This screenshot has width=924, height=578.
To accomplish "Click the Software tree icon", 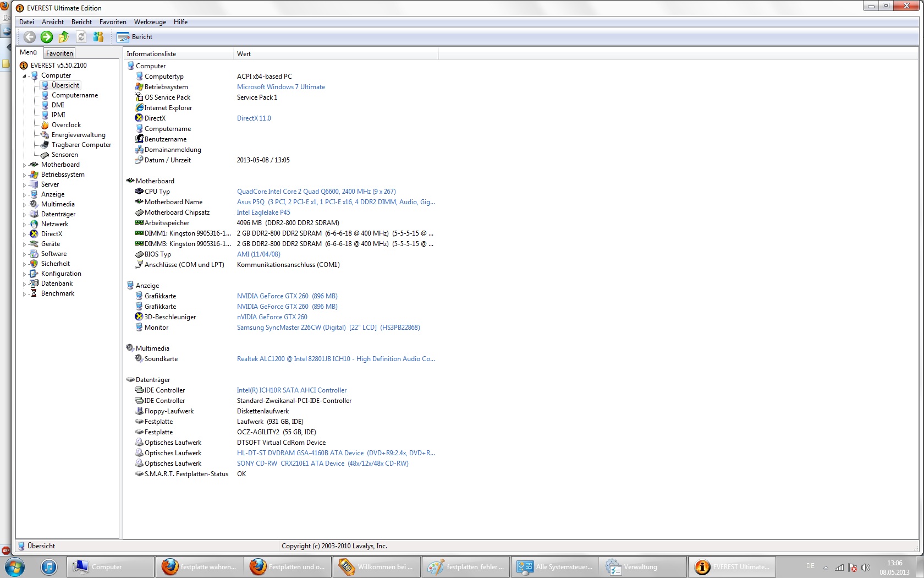I will pos(34,254).
